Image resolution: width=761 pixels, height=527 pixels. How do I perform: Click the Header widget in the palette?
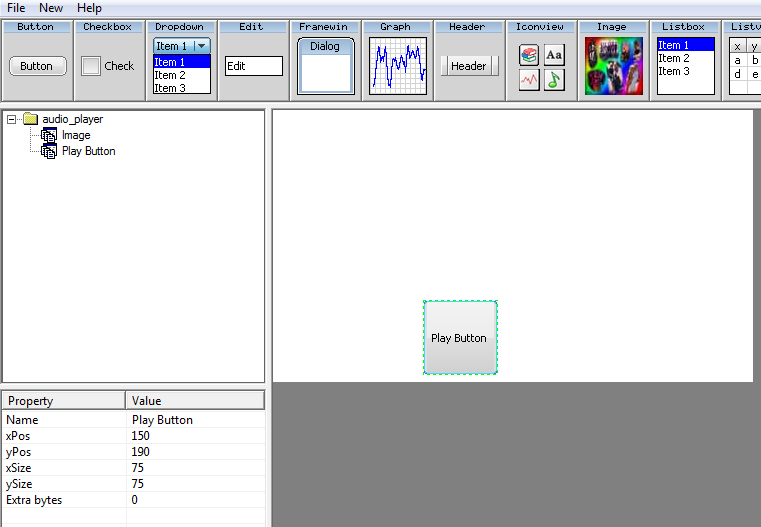(468, 66)
